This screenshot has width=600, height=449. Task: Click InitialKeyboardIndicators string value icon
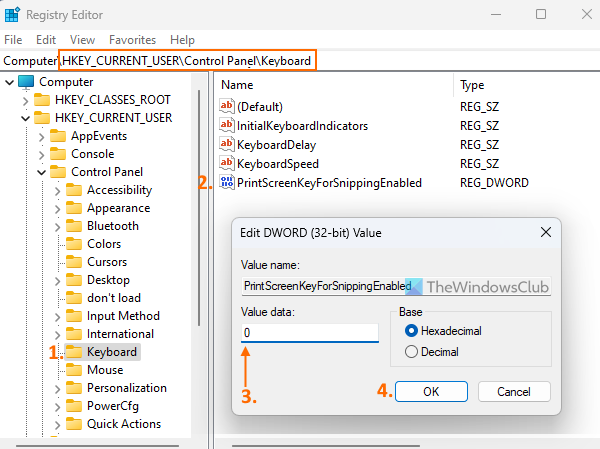(x=227, y=125)
